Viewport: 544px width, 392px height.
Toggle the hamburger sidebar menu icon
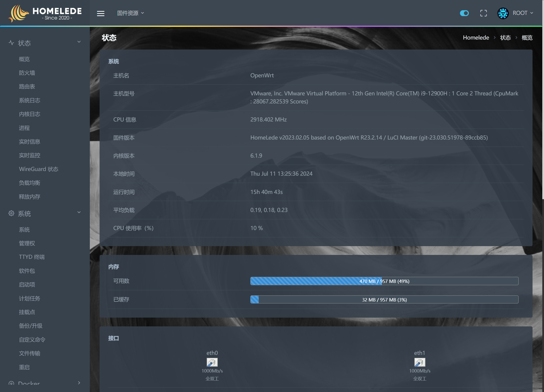[x=101, y=13]
